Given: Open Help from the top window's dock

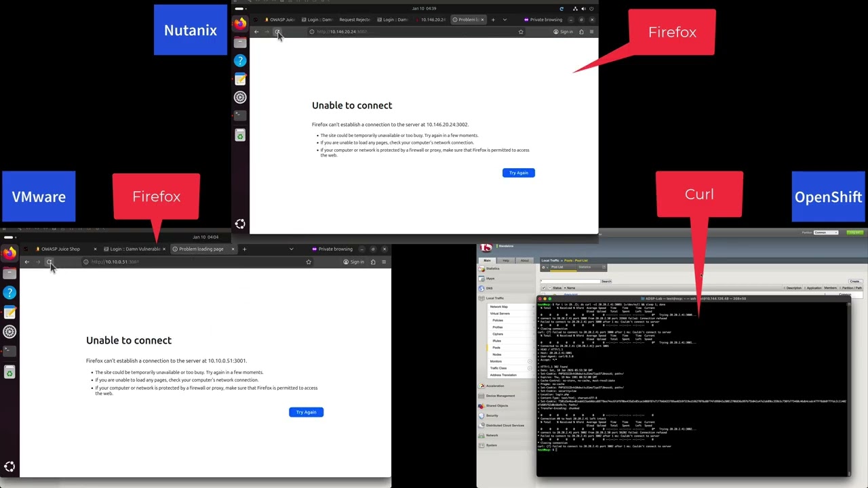Looking at the screenshot, I should click(240, 61).
